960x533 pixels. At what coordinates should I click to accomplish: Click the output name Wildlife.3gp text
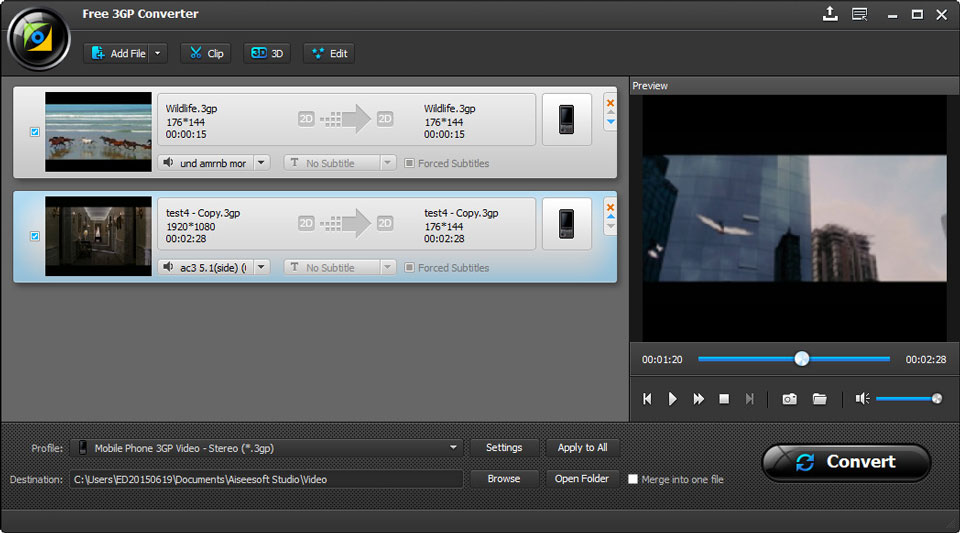tap(449, 108)
